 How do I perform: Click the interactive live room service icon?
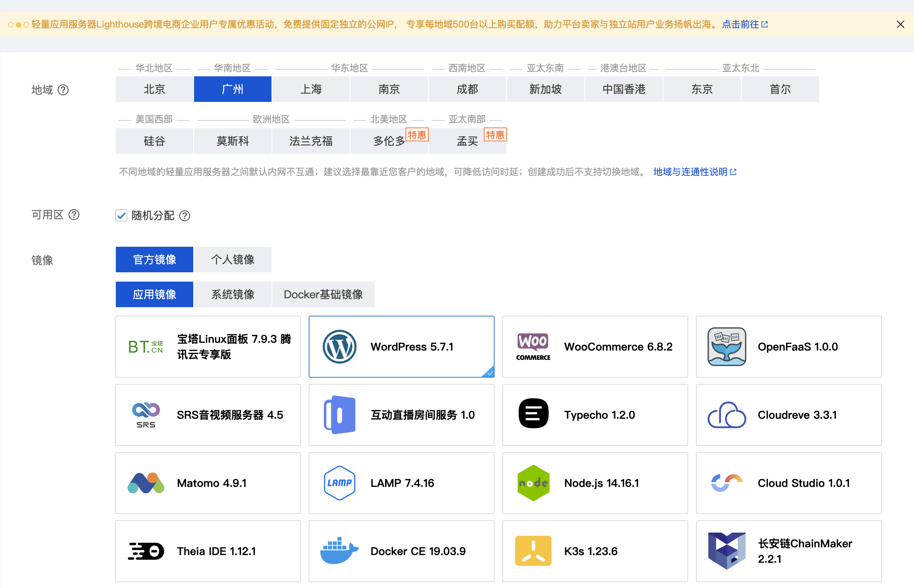point(340,415)
